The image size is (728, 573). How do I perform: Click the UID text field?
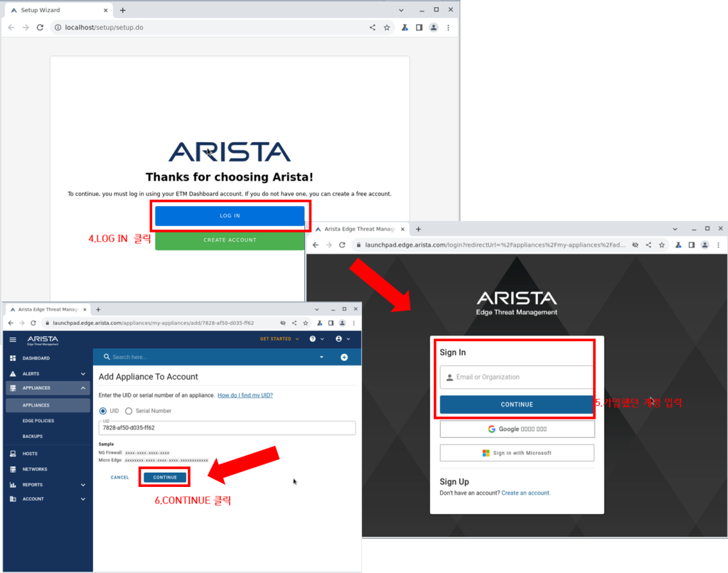(227, 428)
